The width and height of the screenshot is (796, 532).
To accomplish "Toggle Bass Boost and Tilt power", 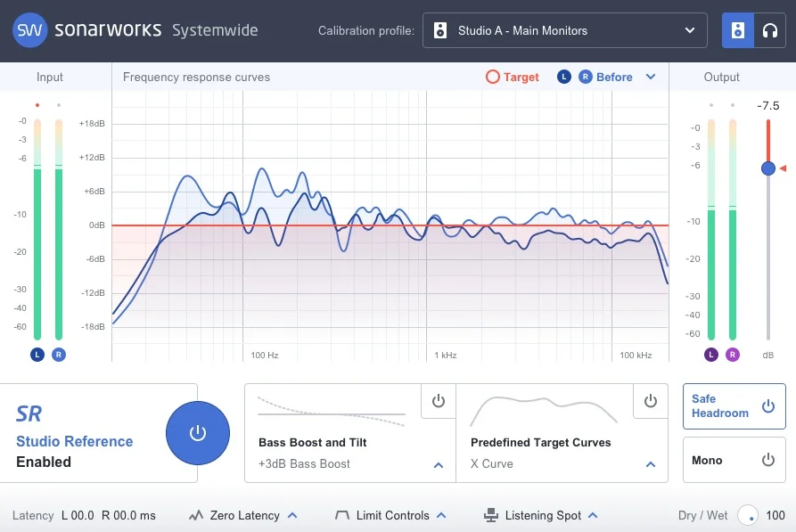I will coord(439,401).
